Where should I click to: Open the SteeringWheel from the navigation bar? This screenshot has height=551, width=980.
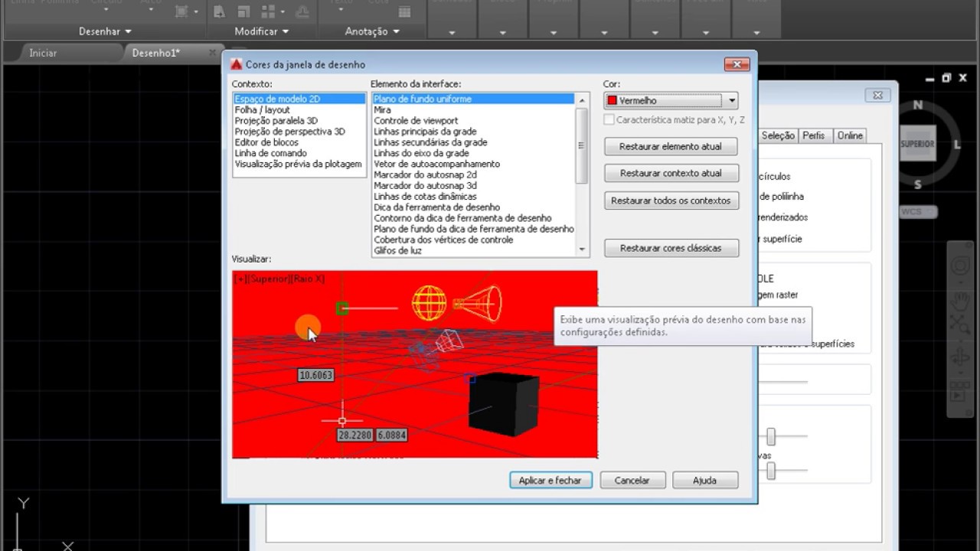click(x=959, y=266)
